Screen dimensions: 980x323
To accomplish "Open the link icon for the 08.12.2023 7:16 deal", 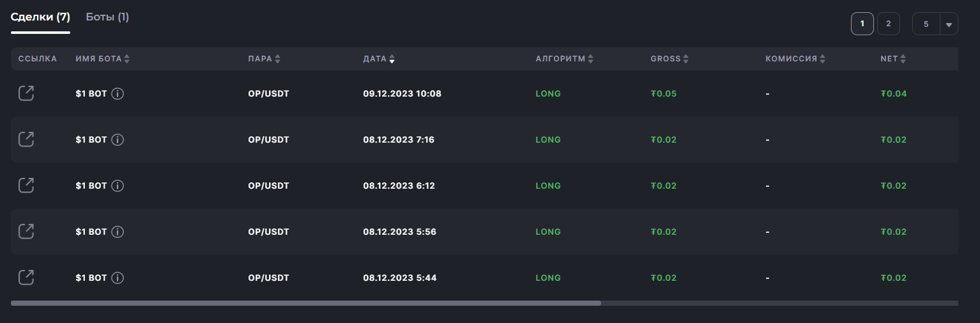I will (26, 139).
